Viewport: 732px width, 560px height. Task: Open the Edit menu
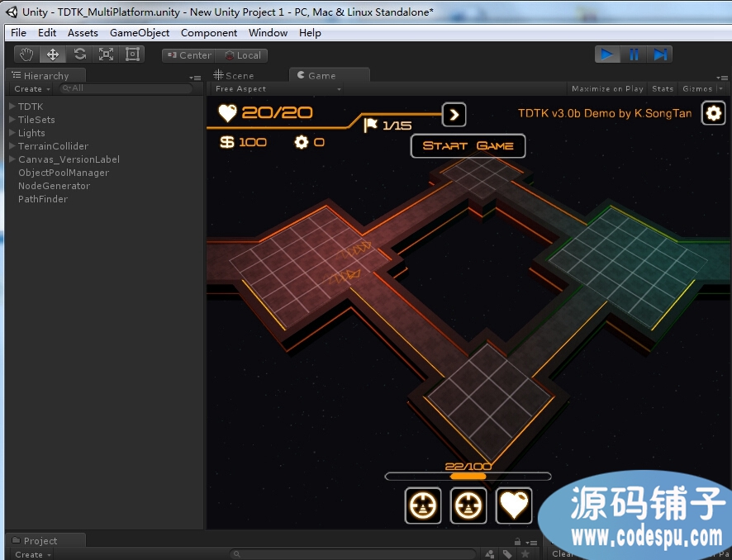point(47,33)
